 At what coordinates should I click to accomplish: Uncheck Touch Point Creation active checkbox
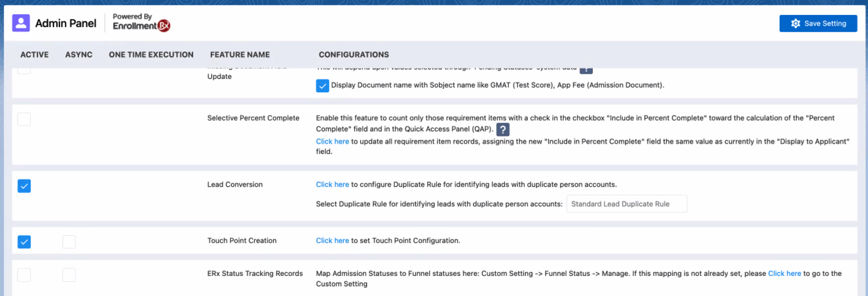[x=24, y=242]
